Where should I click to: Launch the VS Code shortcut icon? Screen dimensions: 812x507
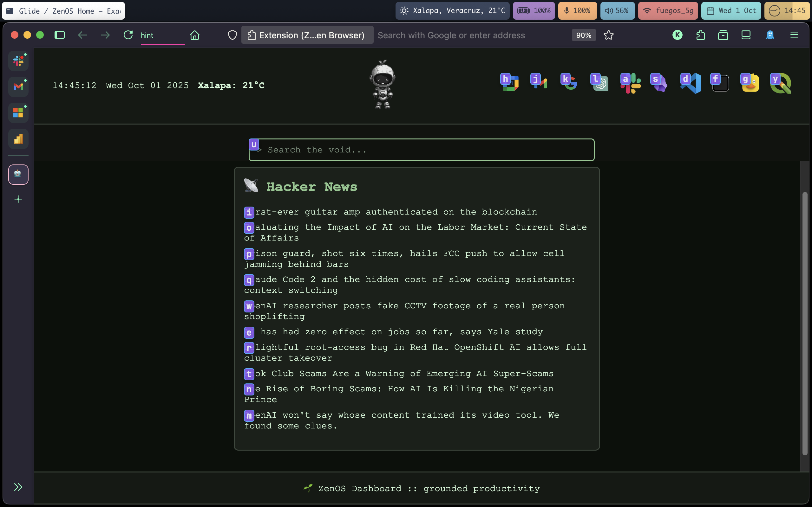691,83
